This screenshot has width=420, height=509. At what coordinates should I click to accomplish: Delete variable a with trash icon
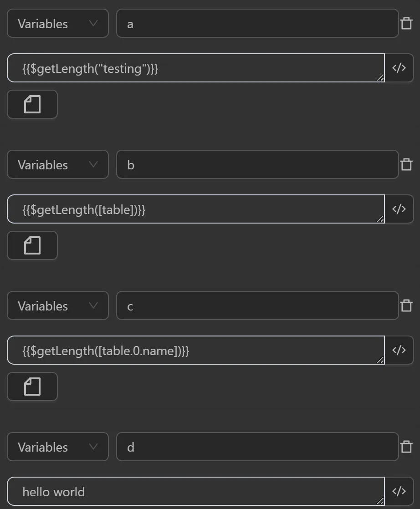406,23
